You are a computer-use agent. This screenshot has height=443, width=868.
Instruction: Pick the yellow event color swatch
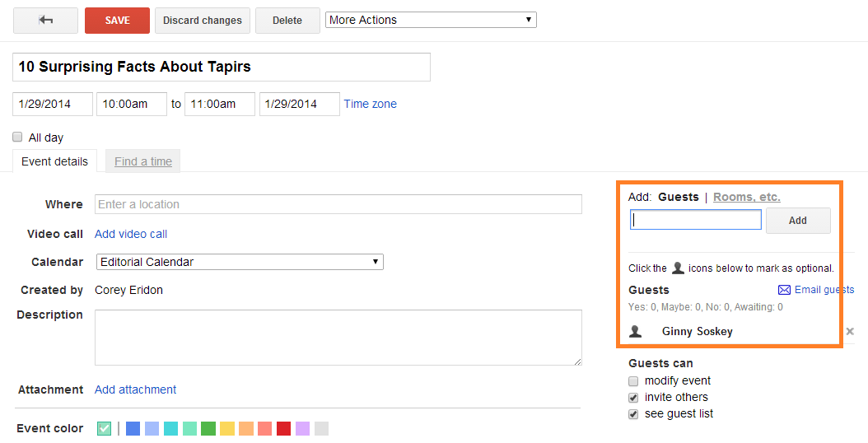coord(227,428)
